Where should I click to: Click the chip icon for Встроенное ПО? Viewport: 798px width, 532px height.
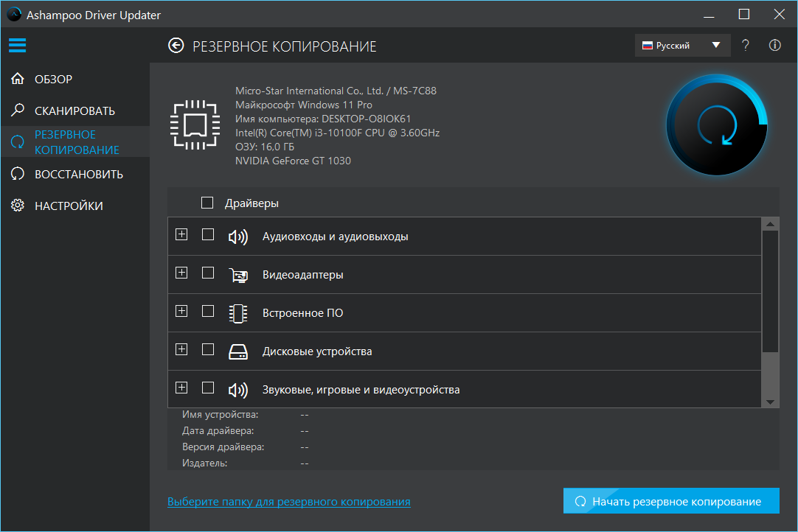238,313
